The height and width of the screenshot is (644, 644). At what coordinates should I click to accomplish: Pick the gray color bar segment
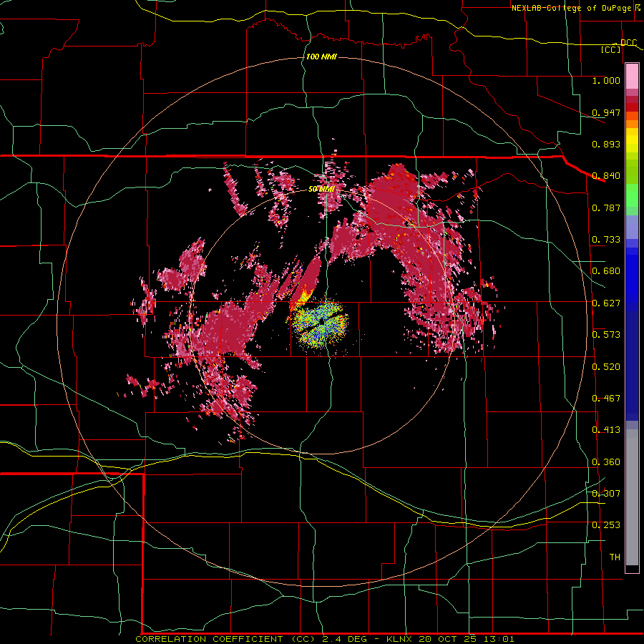(632, 497)
